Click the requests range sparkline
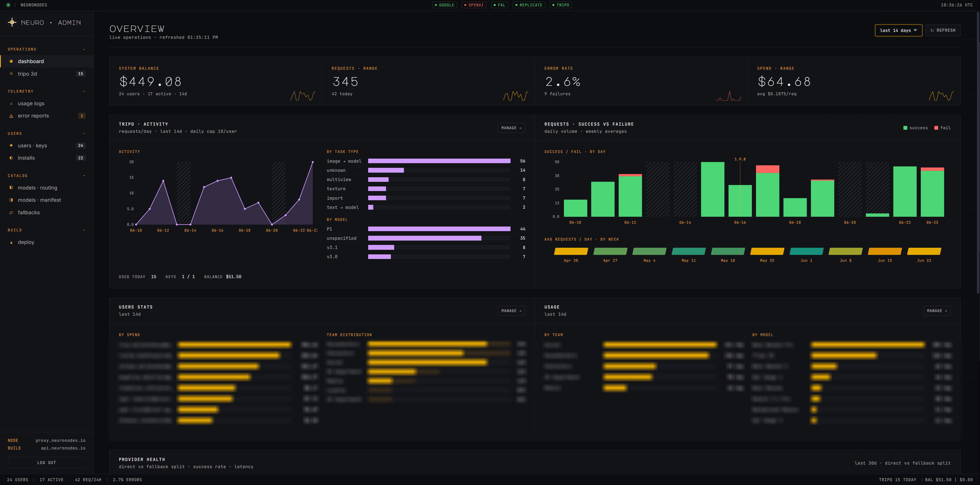980x485 pixels. tap(515, 96)
